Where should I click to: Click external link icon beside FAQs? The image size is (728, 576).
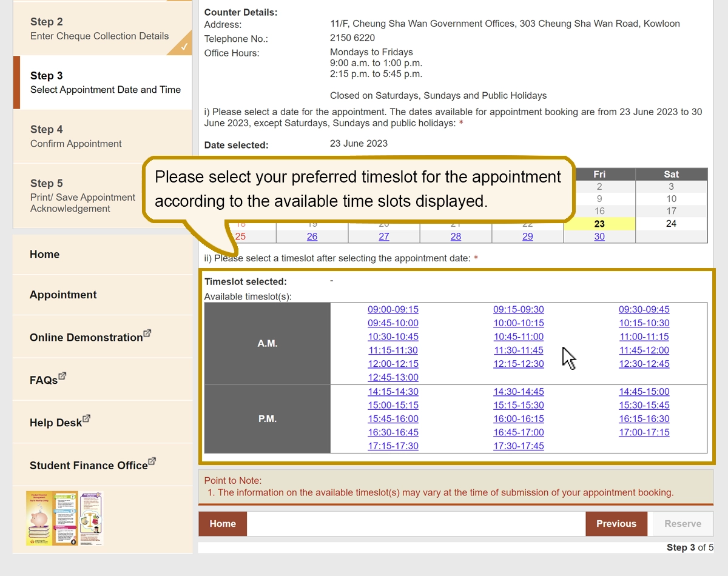62,376
